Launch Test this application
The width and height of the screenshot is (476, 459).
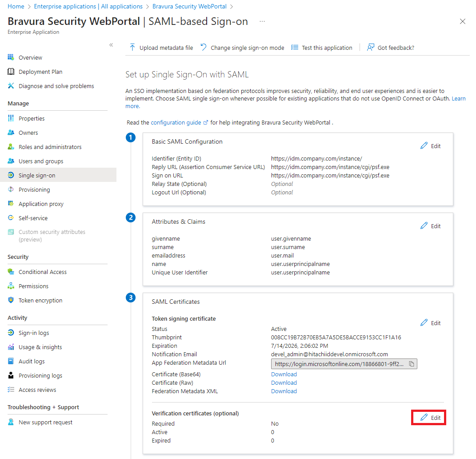pos(321,47)
